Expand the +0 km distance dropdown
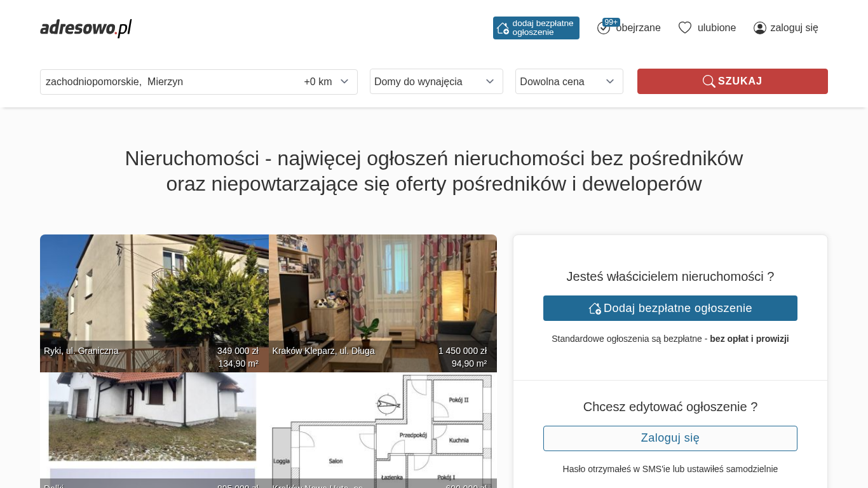The image size is (868, 488). point(327,82)
